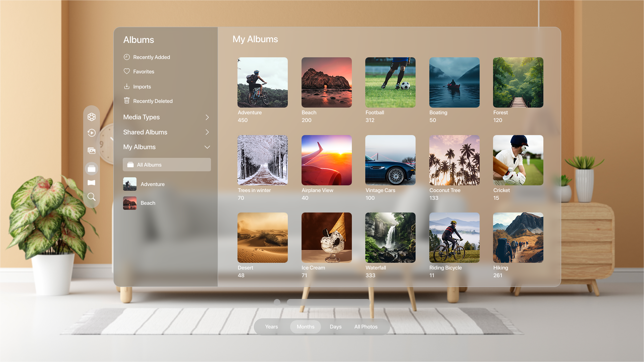The width and height of the screenshot is (644, 362).
Task: Switch view to Years
Action: click(271, 327)
